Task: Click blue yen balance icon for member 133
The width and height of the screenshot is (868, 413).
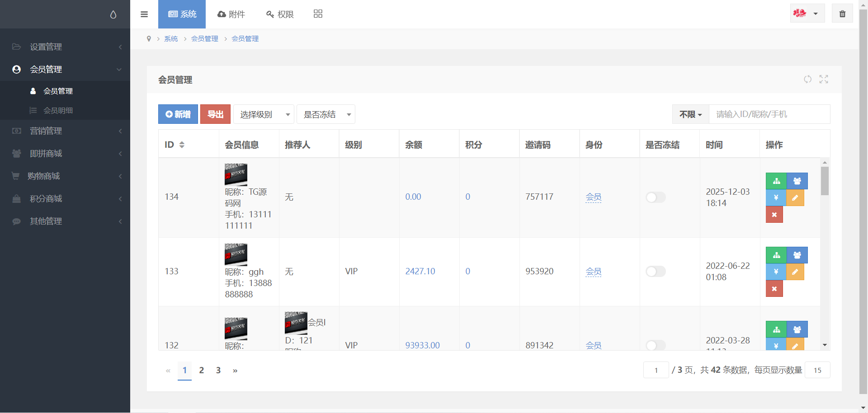Action: pyautogui.click(x=776, y=272)
